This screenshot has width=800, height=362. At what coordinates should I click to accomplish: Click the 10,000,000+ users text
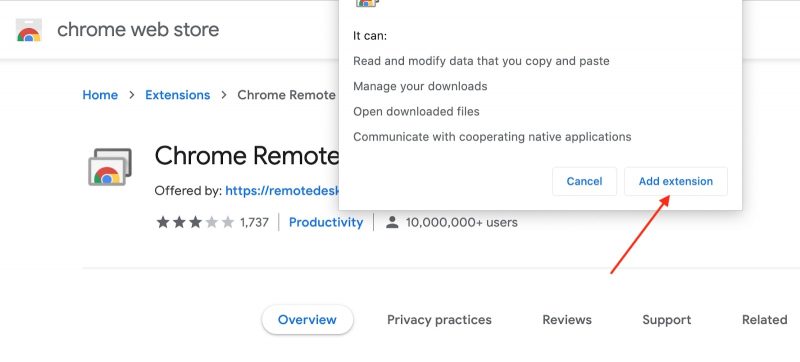point(461,222)
